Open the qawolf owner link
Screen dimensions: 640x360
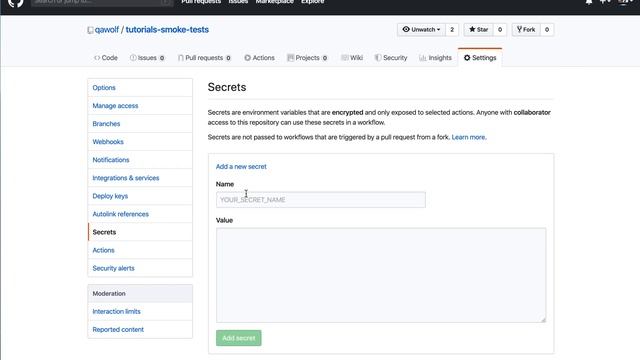tap(107, 30)
